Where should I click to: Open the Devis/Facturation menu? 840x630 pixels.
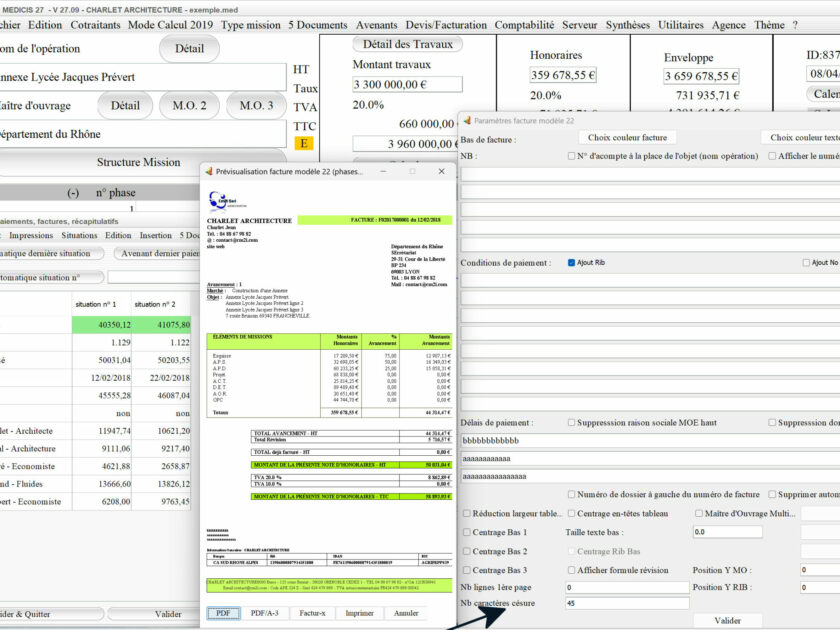(x=446, y=25)
